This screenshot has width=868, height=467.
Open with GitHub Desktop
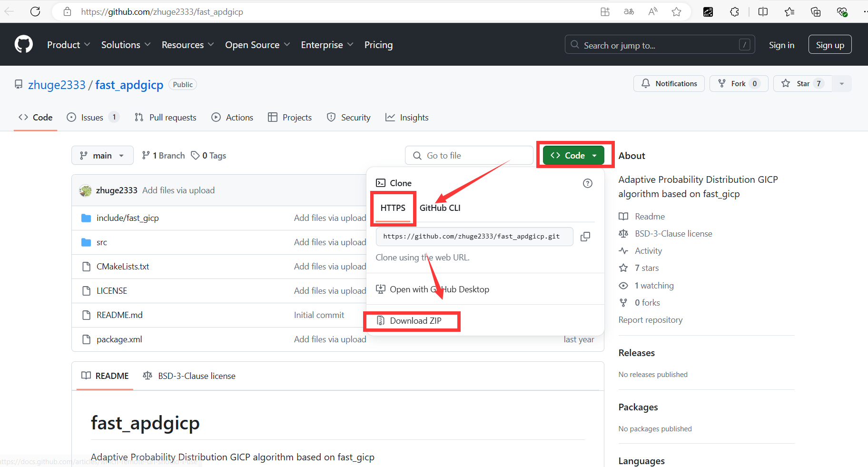click(433, 289)
